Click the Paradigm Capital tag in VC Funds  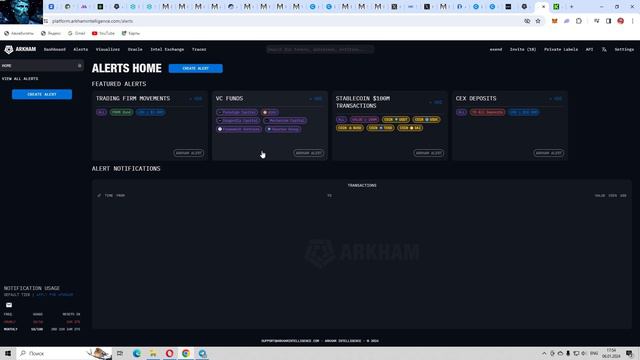click(x=237, y=112)
